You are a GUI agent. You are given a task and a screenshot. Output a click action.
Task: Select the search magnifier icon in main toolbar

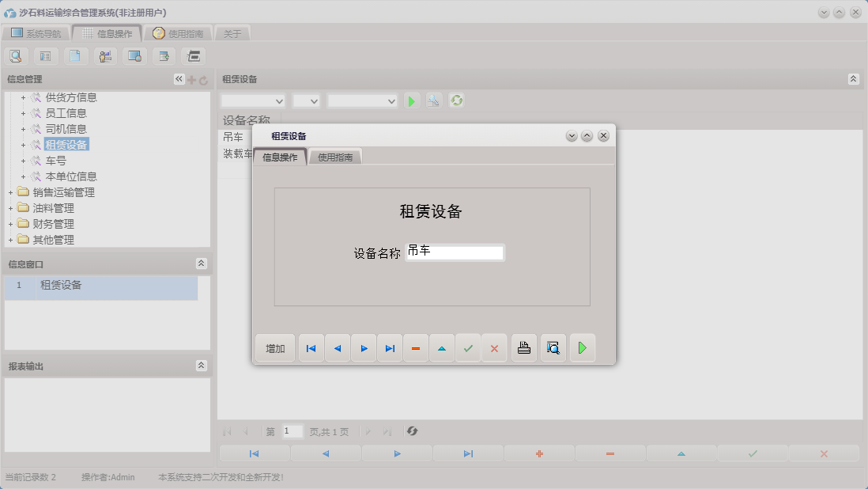(x=16, y=56)
